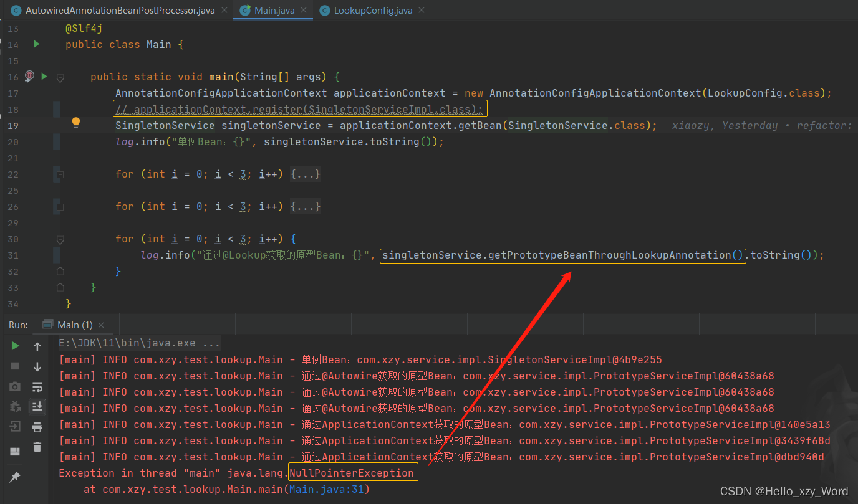Click the run gutter arrow beside class Main
Image resolution: width=858 pixels, height=504 pixels.
[x=36, y=44]
